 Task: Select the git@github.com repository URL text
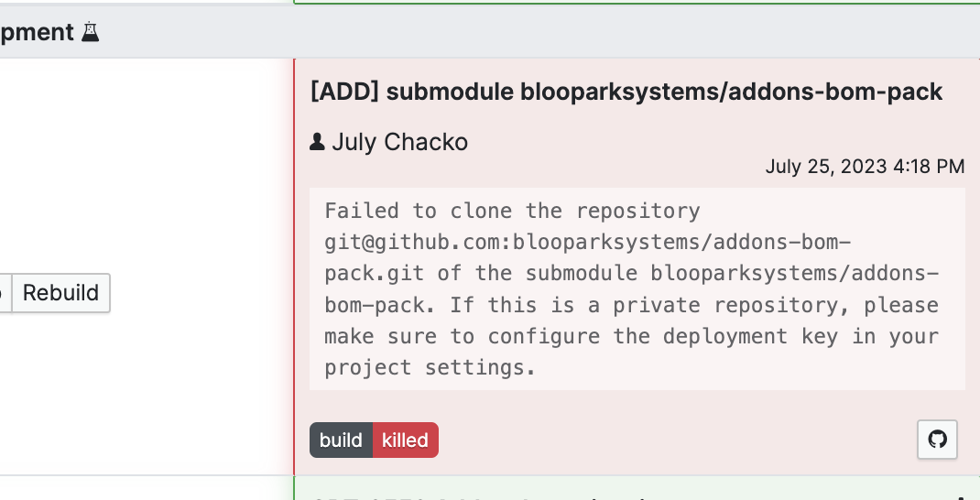point(587,257)
